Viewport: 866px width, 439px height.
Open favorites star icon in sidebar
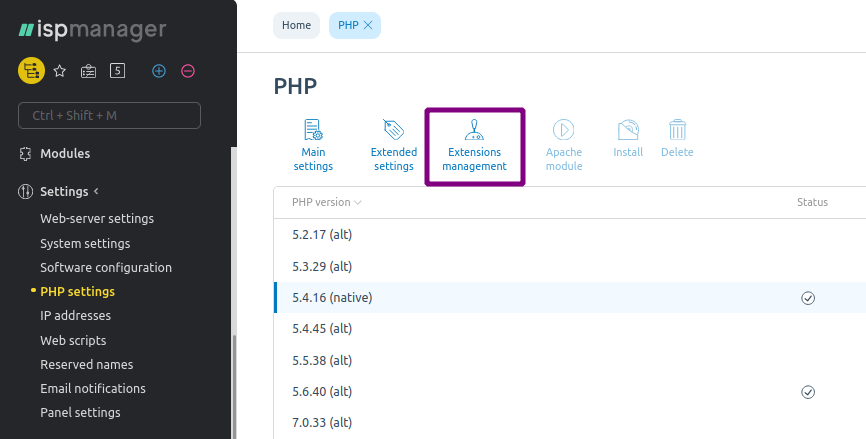(x=60, y=71)
